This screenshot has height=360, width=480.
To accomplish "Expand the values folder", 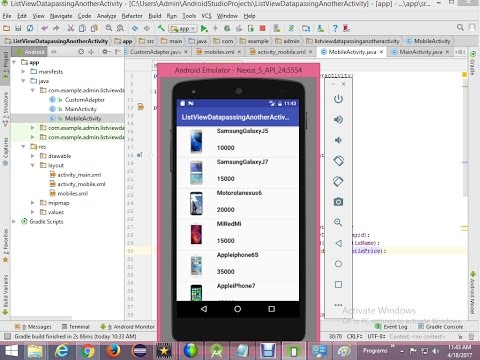I will [32, 212].
